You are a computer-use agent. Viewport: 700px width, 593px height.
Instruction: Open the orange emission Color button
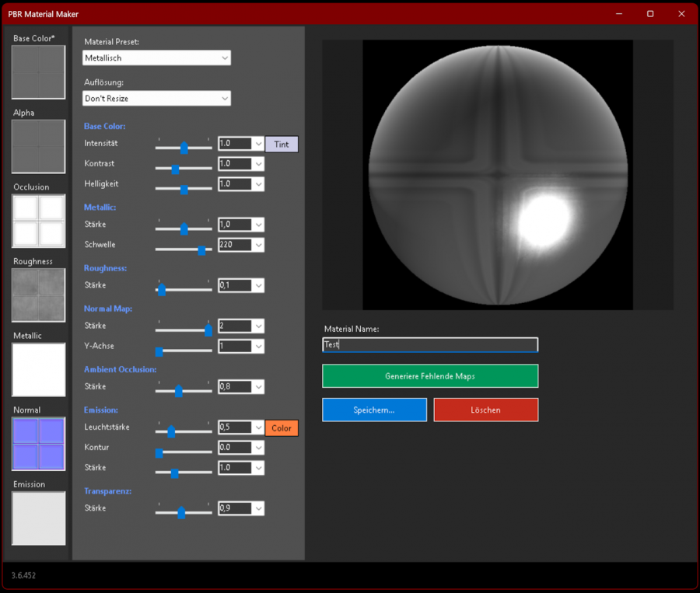282,428
